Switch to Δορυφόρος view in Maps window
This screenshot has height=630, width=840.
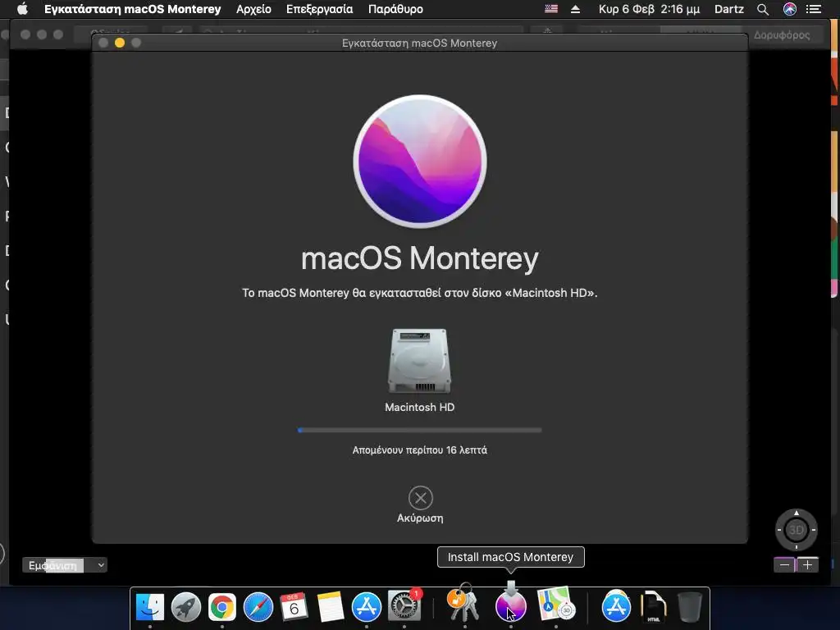782,34
